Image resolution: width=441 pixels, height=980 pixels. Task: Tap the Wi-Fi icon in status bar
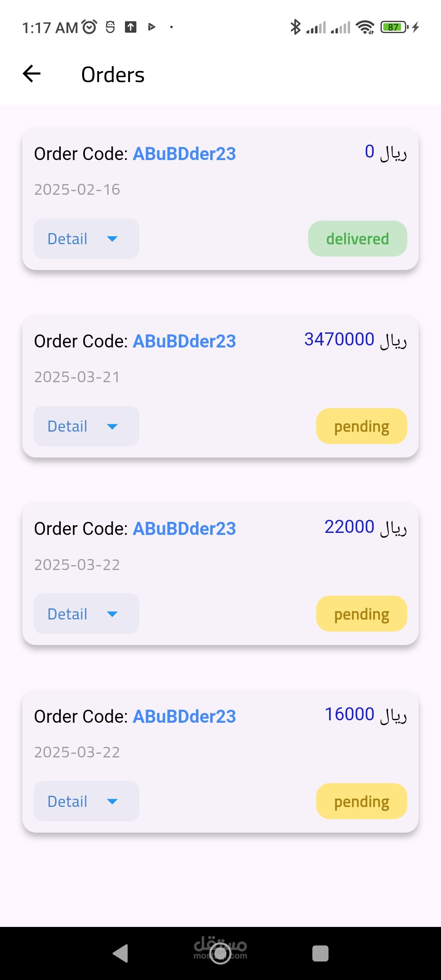365,27
